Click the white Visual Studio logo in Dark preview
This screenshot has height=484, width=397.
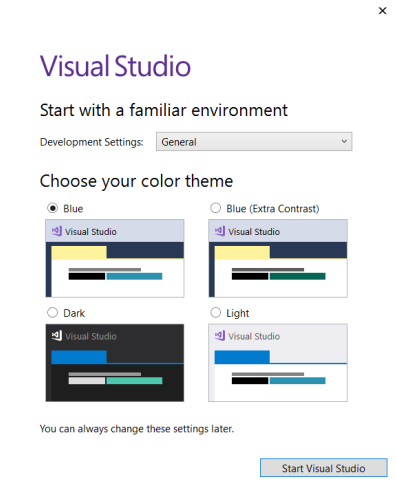pyautogui.click(x=57, y=335)
